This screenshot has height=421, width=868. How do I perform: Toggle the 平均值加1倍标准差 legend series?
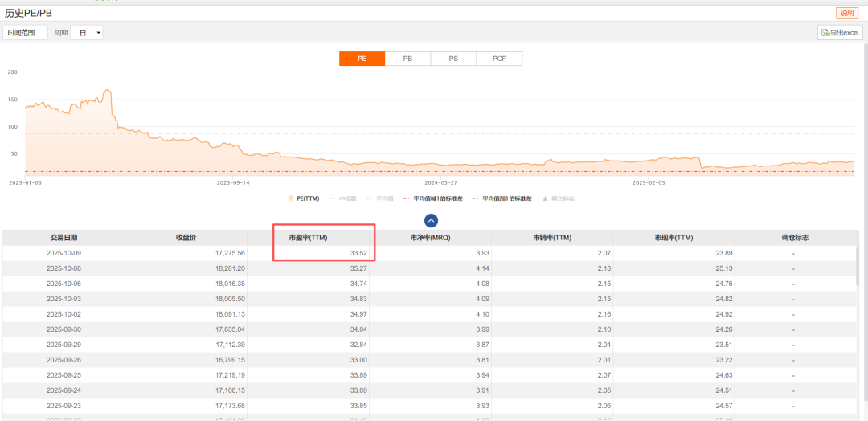tap(502, 198)
